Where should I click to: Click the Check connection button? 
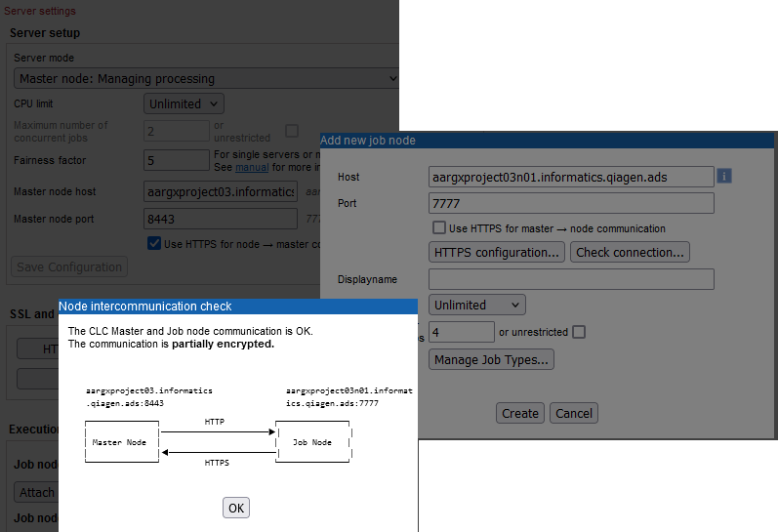tap(630, 252)
